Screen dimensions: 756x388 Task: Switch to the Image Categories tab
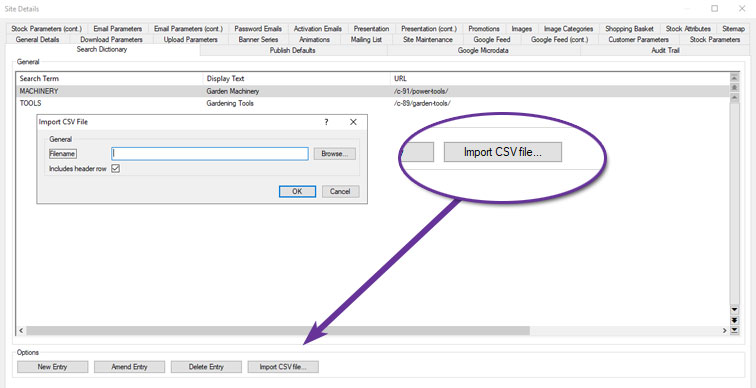568,29
